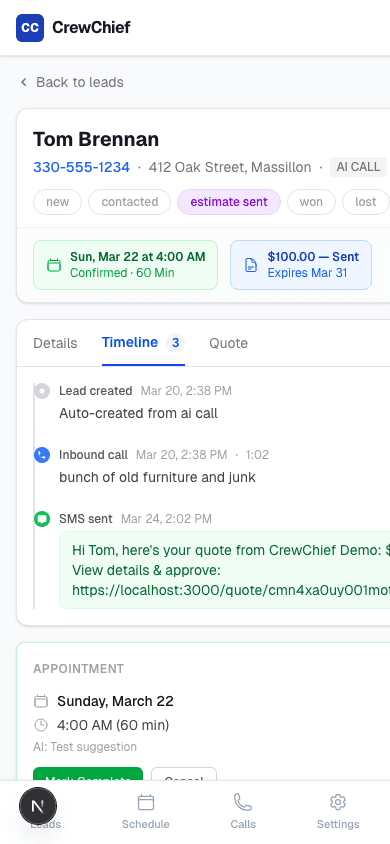Click the Inbound call phone icon
The width and height of the screenshot is (390, 844).
click(42, 455)
